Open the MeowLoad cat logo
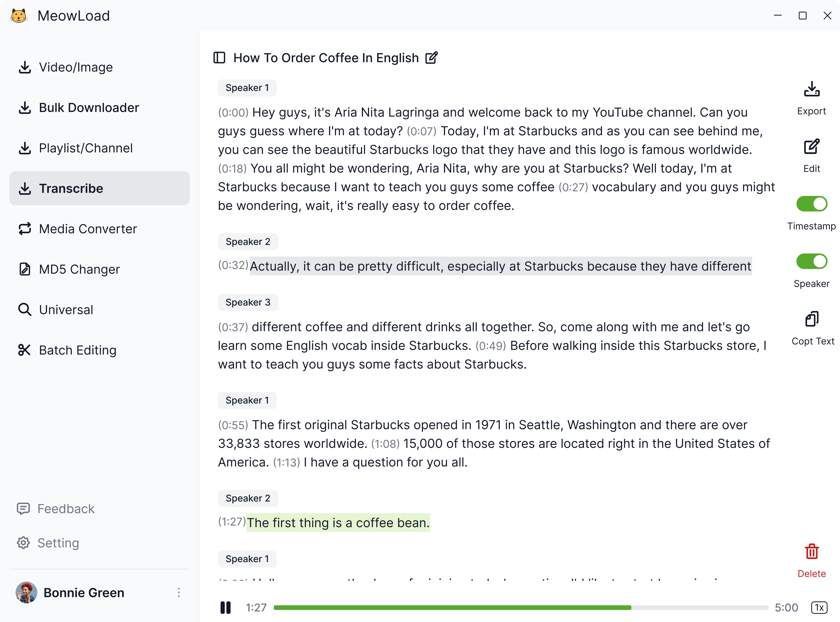The image size is (840, 622). (x=19, y=16)
